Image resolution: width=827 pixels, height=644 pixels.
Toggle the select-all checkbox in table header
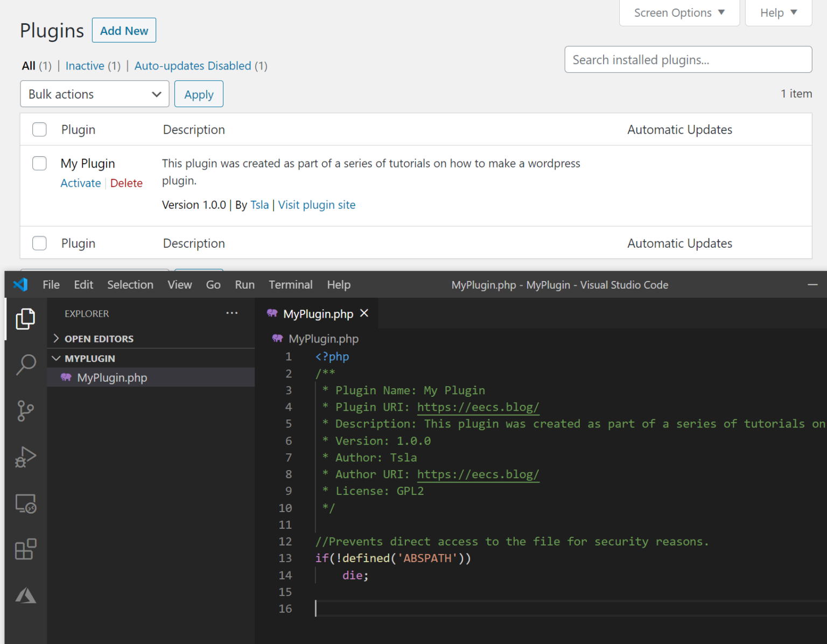click(x=39, y=130)
